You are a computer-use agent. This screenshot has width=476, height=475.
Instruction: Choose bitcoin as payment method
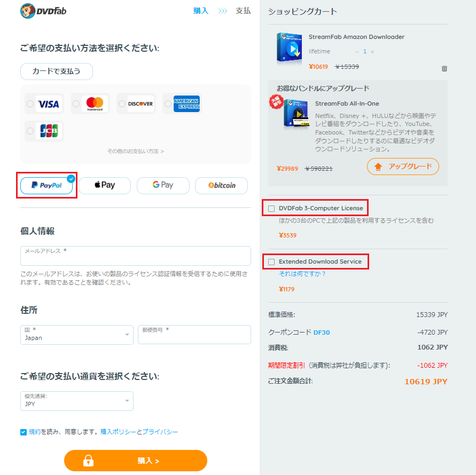pyautogui.click(x=221, y=185)
